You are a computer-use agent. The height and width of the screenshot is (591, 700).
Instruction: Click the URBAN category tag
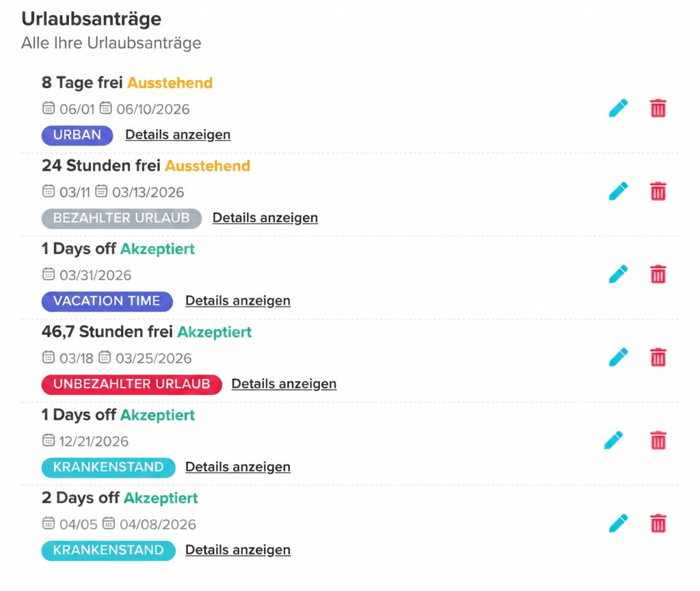(x=77, y=135)
